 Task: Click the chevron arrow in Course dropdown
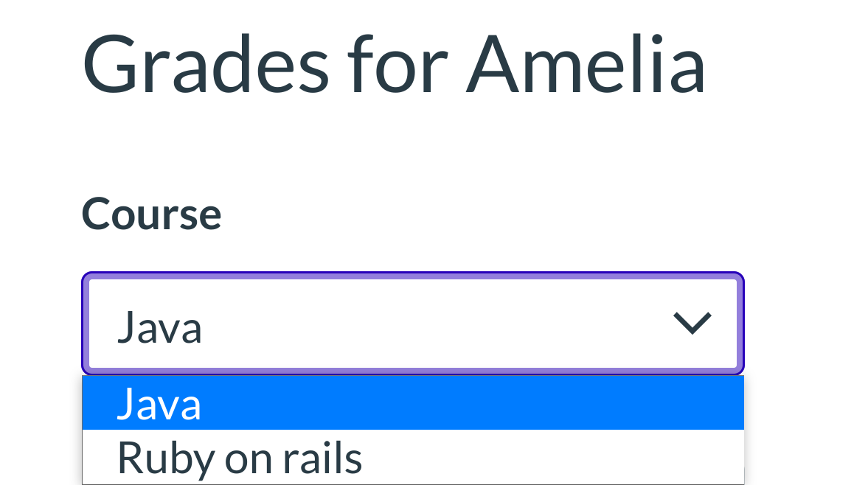point(692,324)
